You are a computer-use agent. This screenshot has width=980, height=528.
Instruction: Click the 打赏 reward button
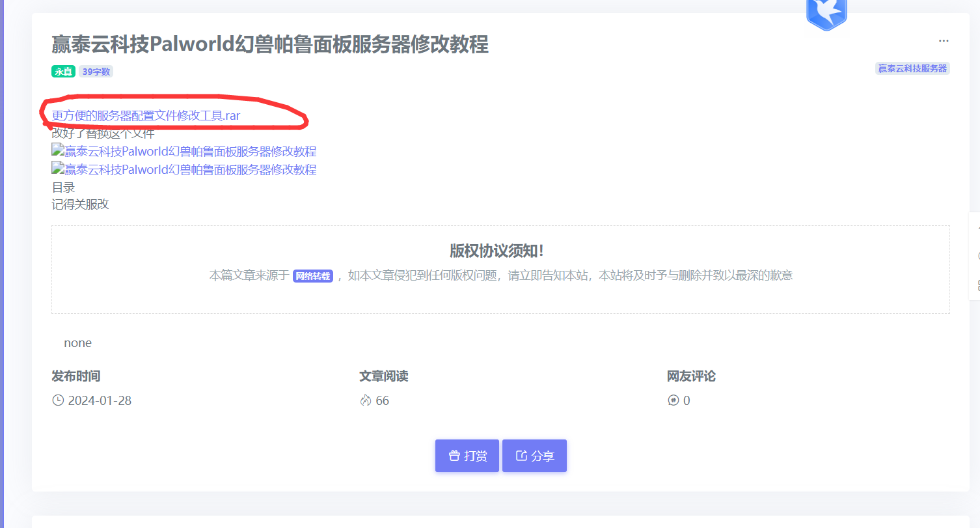[x=467, y=456]
